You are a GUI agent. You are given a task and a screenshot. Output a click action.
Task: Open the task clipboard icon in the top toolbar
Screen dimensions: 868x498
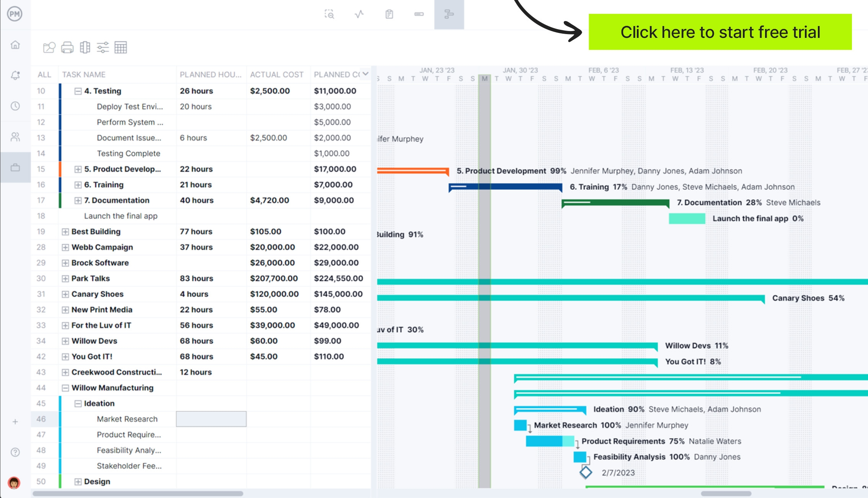(x=389, y=15)
